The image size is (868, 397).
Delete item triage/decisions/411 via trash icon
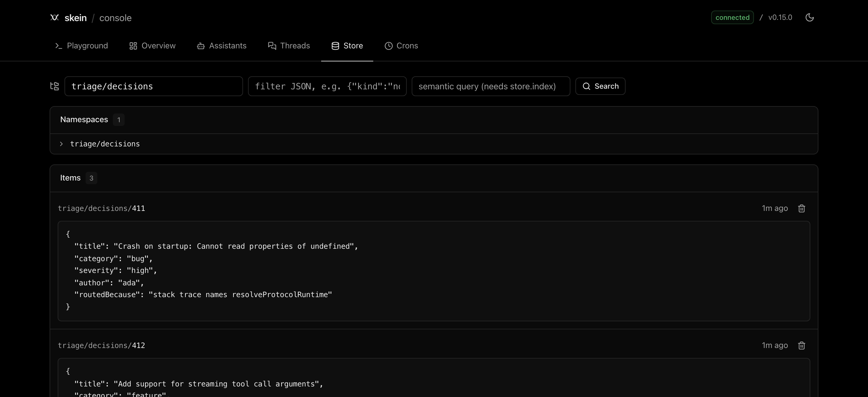(x=802, y=208)
